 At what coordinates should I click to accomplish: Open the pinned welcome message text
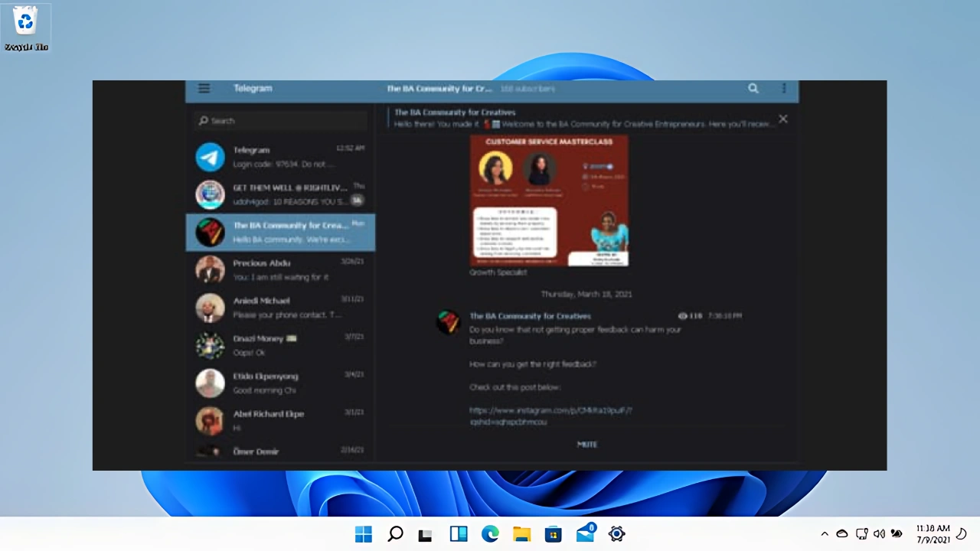click(583, 123)
